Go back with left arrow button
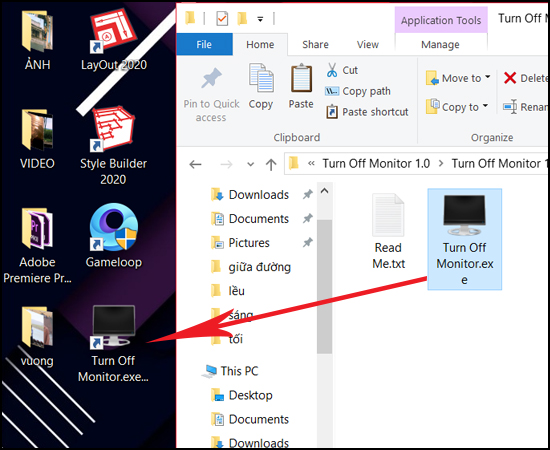 click(195, 164)
